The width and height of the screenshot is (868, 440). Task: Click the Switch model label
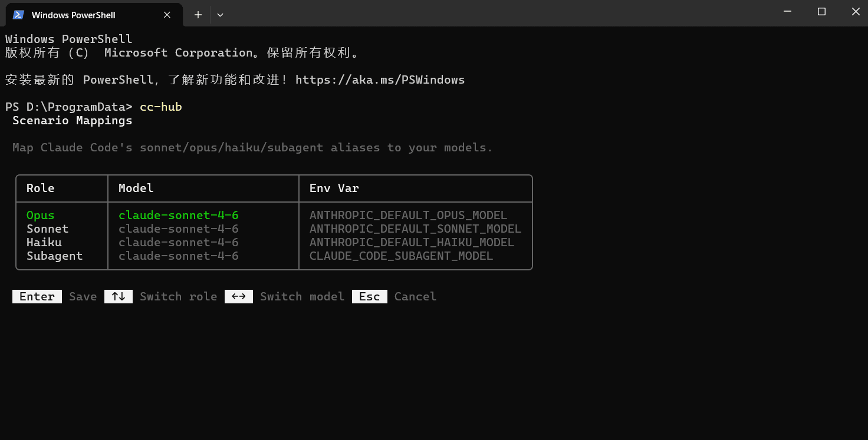point(303,296)
